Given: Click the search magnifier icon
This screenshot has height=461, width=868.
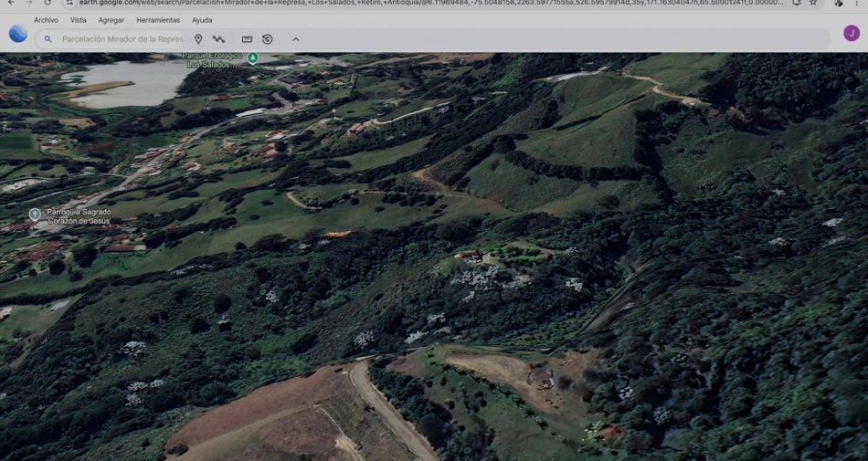Looking at the screenshot, I should click(x=48, y=39).
